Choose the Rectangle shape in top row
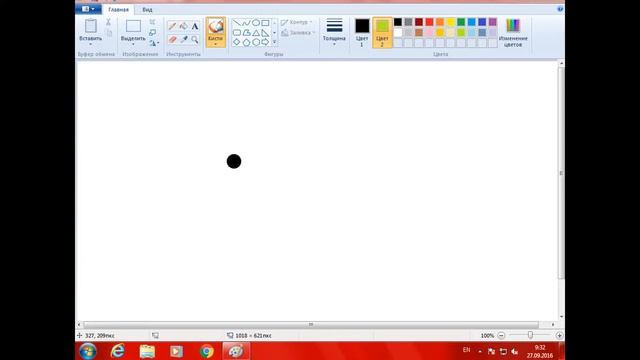The width and height of the screenshot is (640, 360). [265, 23]
